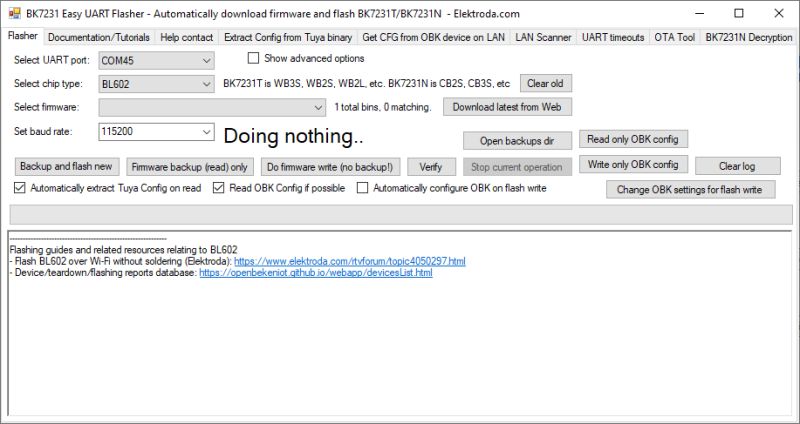The width and height of the screenshot is (800, 424).
Task: Click the '1 total bins, 0 matching.' text
Action: 383,108
